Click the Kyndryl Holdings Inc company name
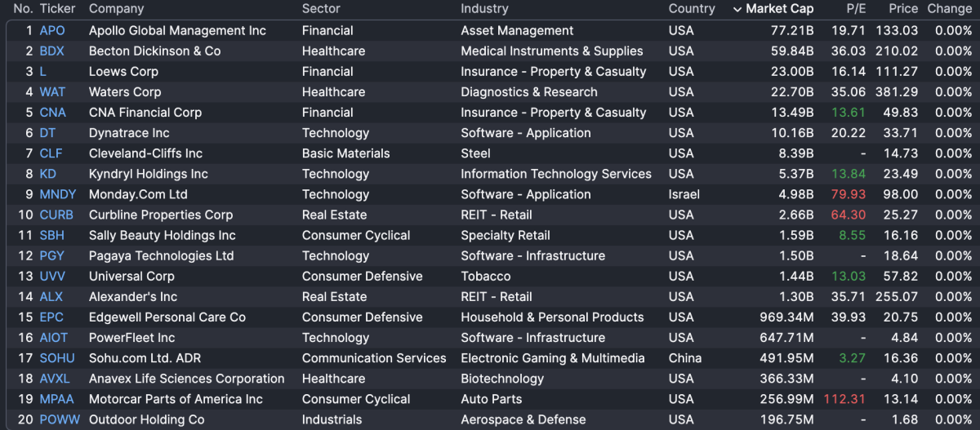980x430 pixels. tap(148, 174)
